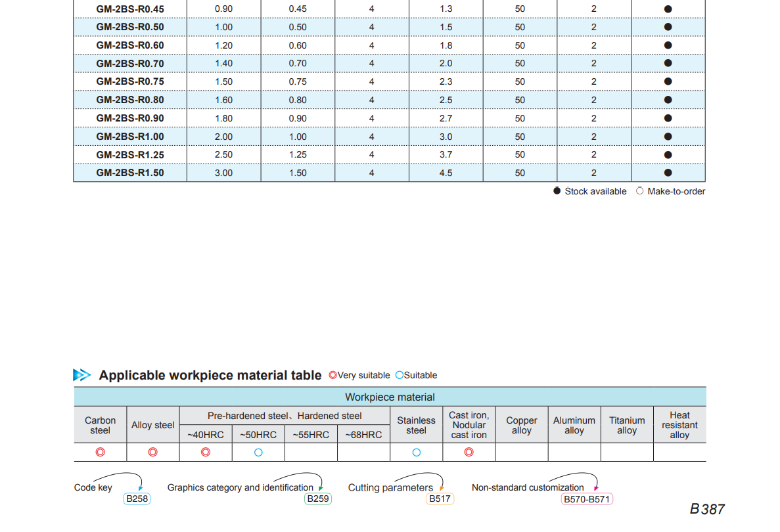The image size is (780, 532).
Task: Click the Titanium alloy column header
Action: point(626,425)
